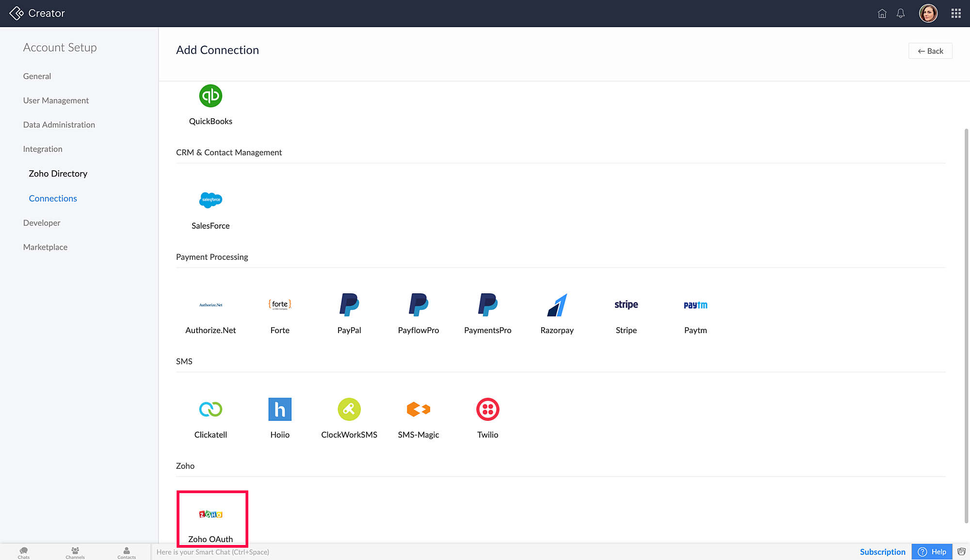Open the General settings section
The image size is (970, 560).
click(37, 76)
